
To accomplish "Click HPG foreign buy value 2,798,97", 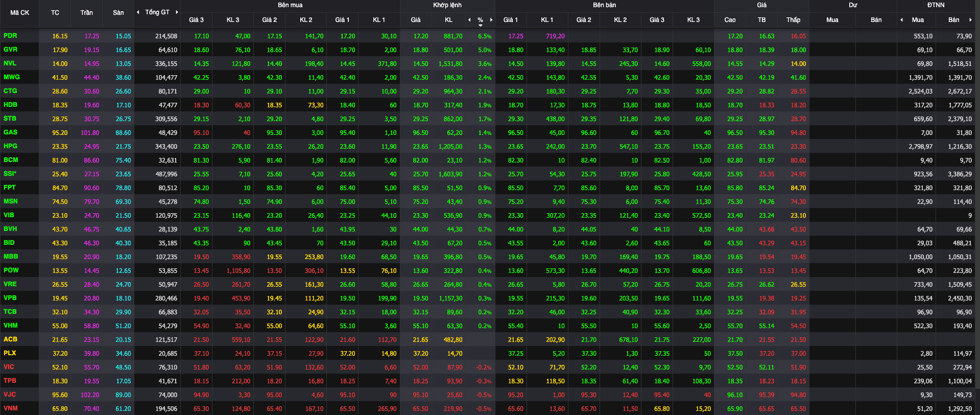I will point(920,147).
